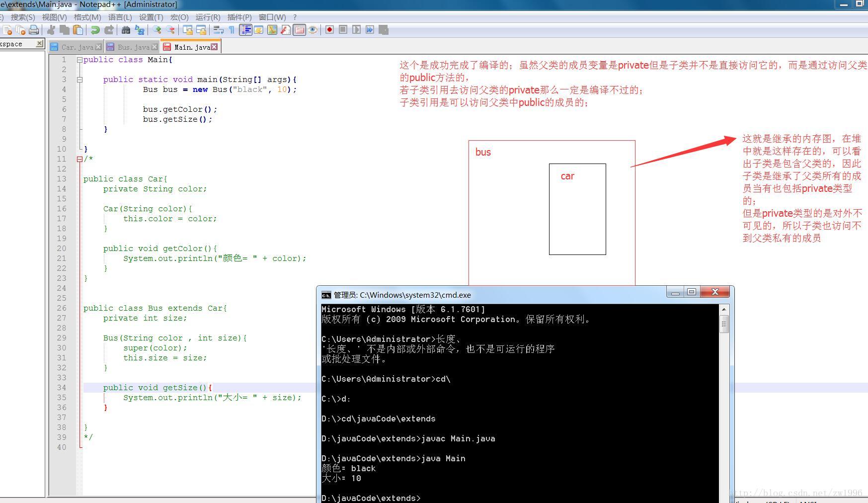Open the 插件(P) menu
This screenshot has width=868, height=503.
[239, 17]
